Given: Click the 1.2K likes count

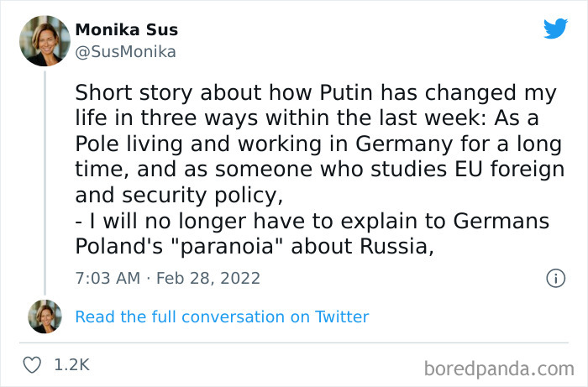Looking at the screenshot, I should point(71,365).
